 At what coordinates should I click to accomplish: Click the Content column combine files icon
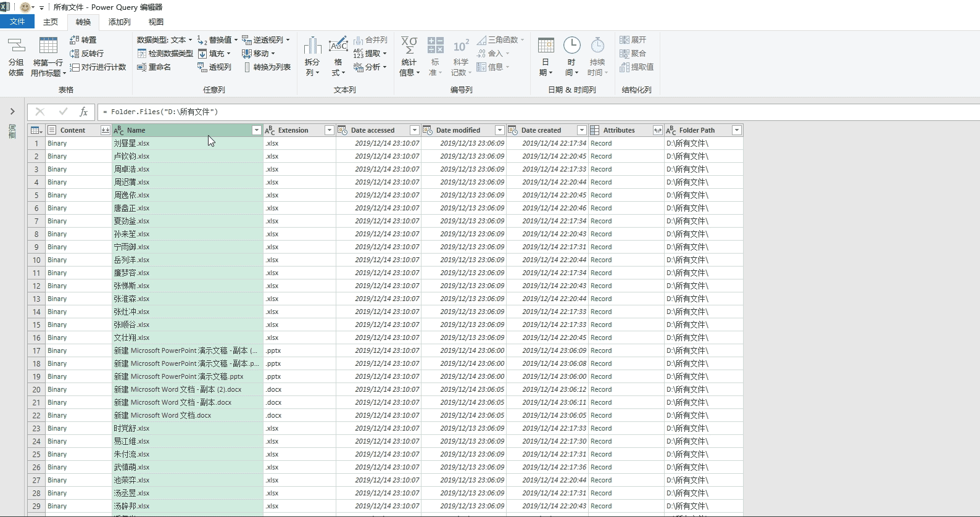coord(105,130)
